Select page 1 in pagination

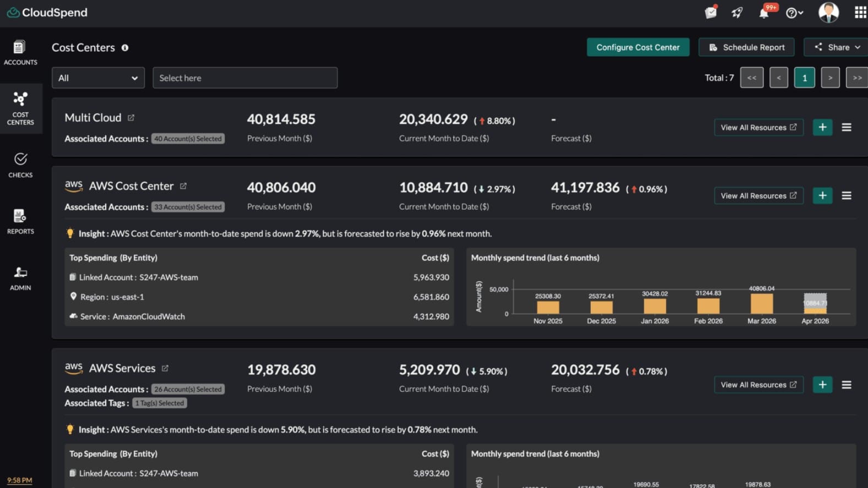click(x=805, y=78)
